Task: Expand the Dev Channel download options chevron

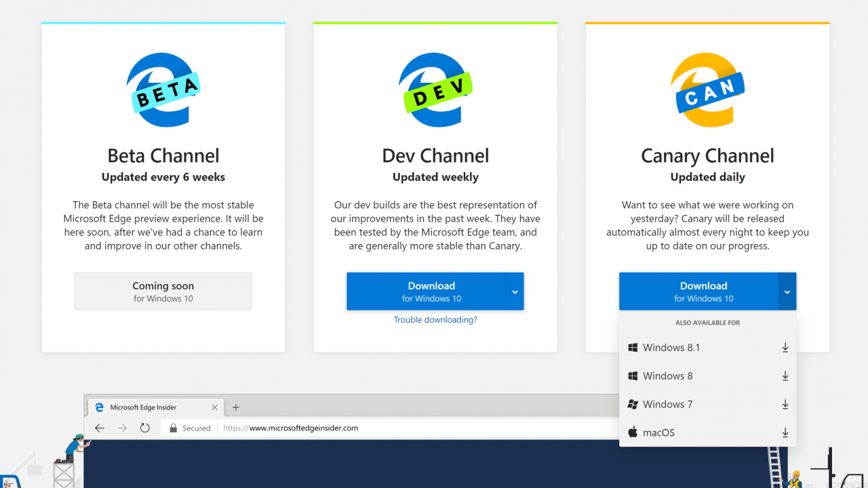Action: coord(515,291)
